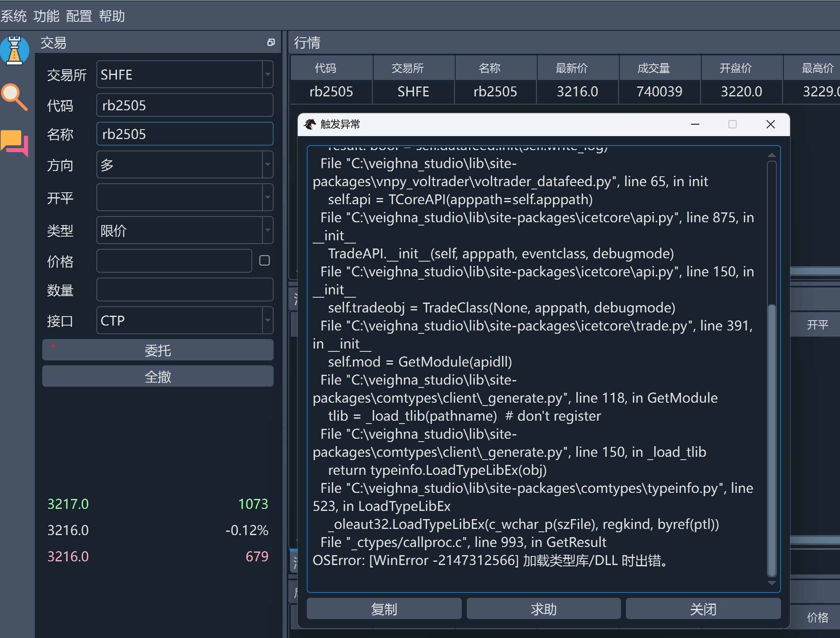
Task: Open the 帮助 menu
Action: 112,16
